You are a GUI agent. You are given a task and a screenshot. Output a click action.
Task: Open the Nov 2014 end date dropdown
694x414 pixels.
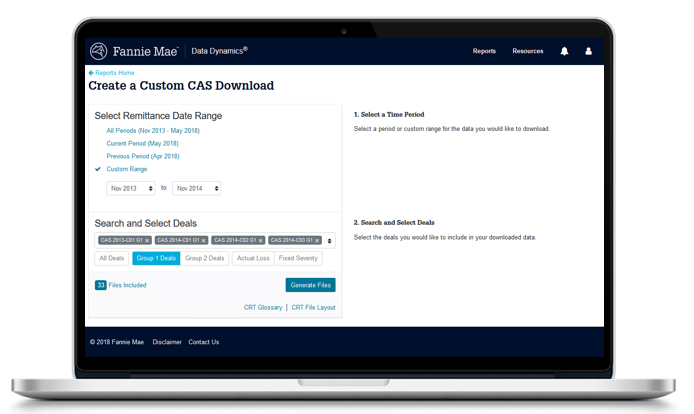pos(197,188)
